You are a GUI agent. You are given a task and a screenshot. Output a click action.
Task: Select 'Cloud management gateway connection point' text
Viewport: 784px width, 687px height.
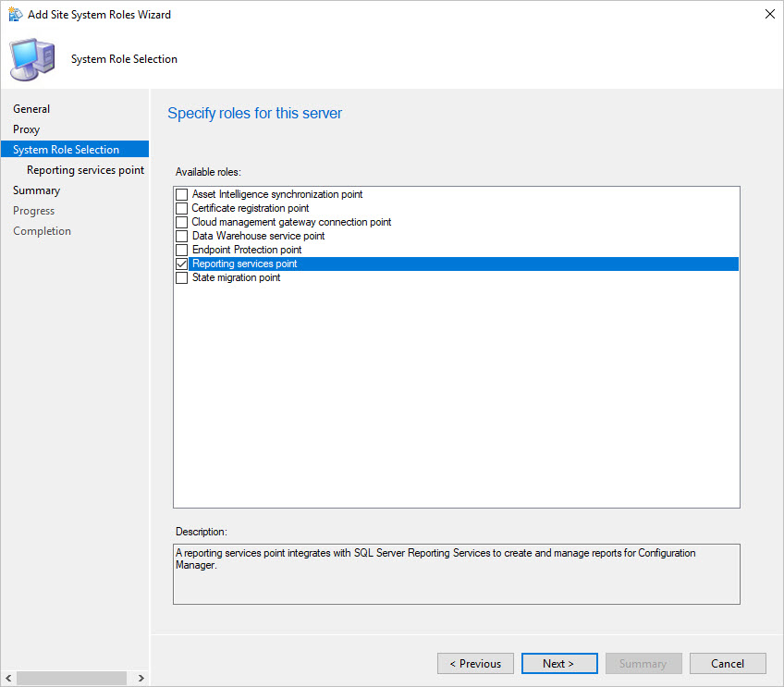(291, 222)
